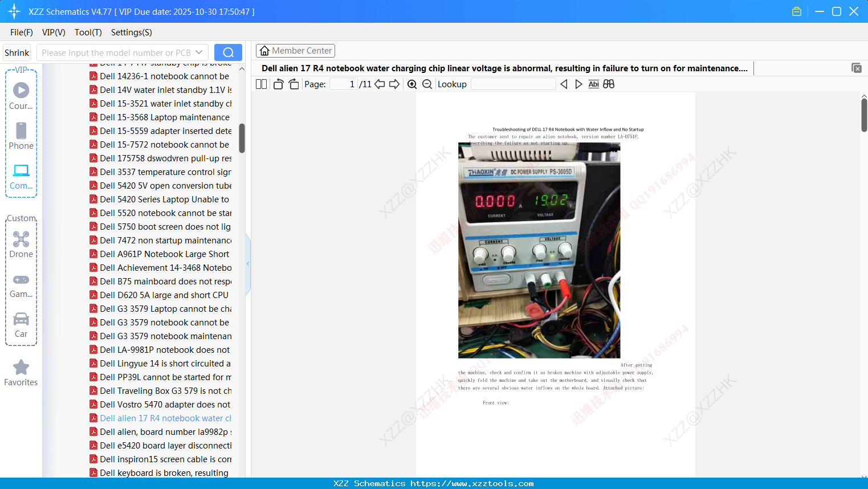Select the Phone schematics category

[x=21, y=136]
